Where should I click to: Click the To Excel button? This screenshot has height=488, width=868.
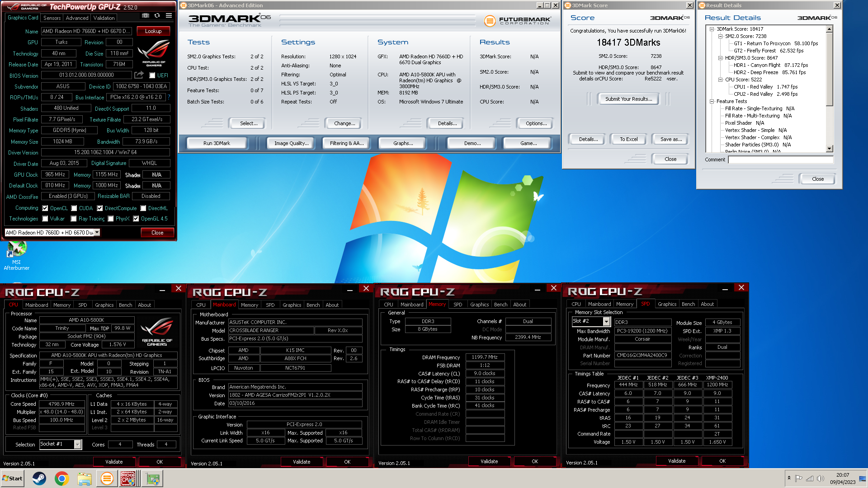[x=628, y=139]
